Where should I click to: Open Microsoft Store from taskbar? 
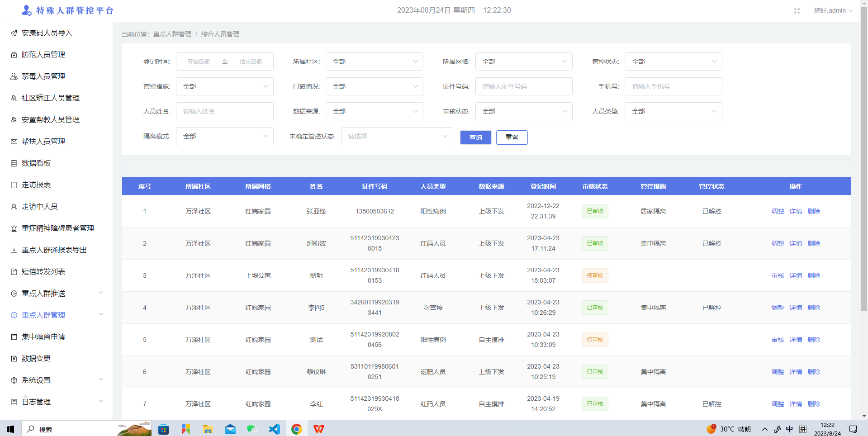(163, 429)
